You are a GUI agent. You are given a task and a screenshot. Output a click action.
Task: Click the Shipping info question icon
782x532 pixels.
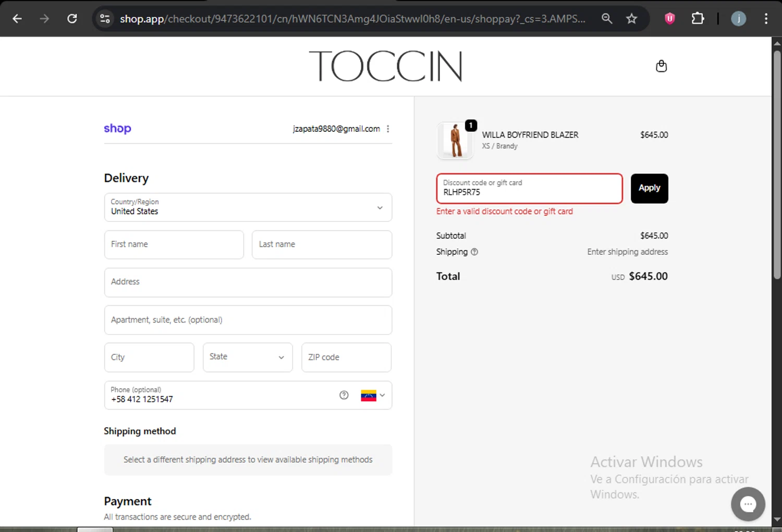[x=474, y=252]
